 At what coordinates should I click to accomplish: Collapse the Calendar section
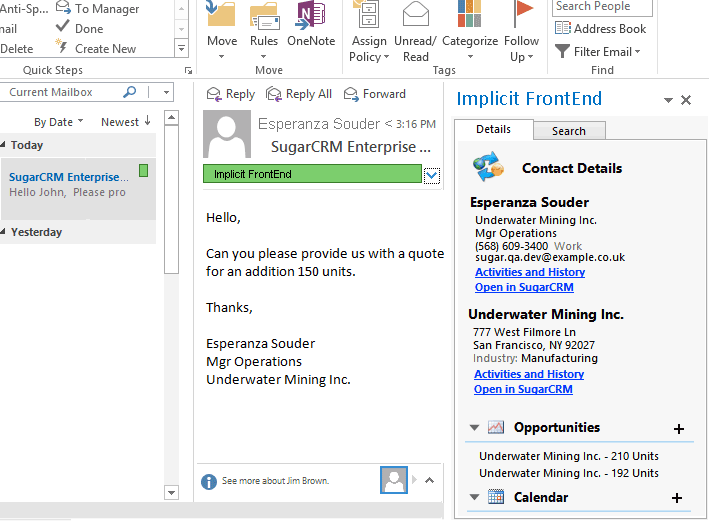pos(474,497)
